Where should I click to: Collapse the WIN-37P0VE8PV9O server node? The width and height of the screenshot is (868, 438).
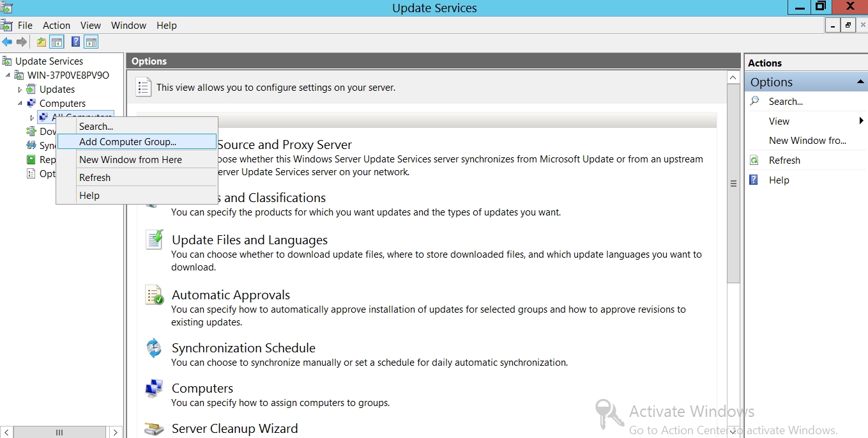(8, 75)
